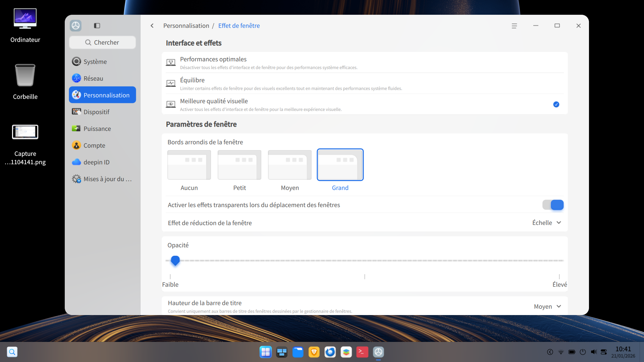Open the title bar height Moyen dropdown
Screen dimensions: 644x362
coord(547,306)
